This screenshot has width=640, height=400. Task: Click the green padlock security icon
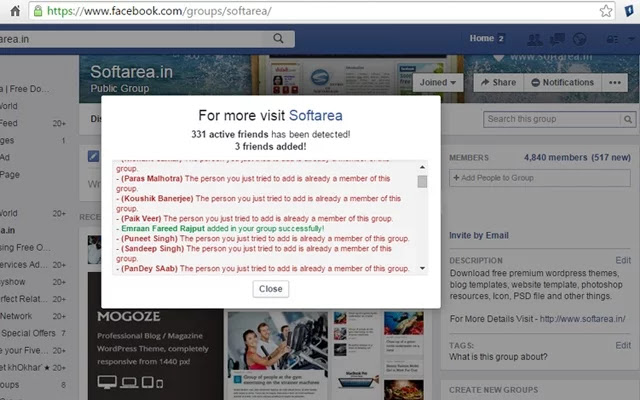[38, 11]
